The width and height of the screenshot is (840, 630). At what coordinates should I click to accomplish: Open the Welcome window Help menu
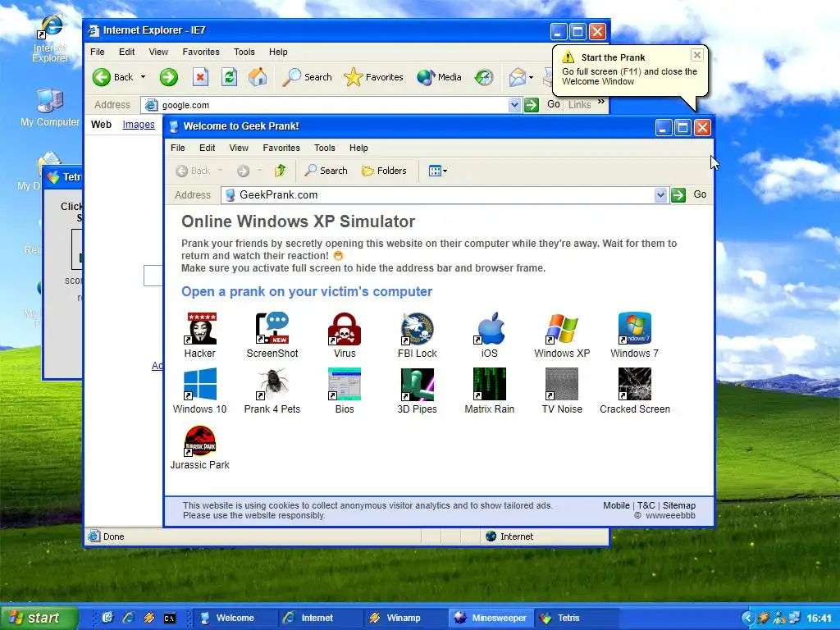tap(359, 148)
